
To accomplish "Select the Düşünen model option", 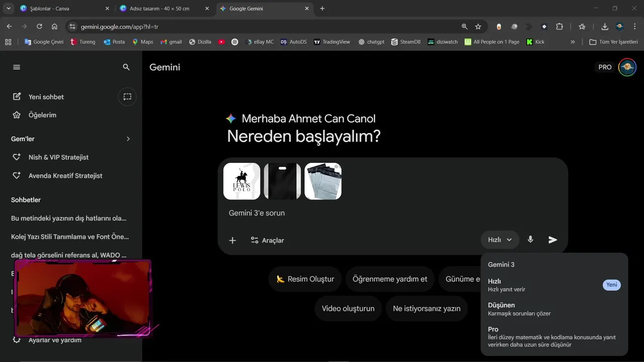I will point(554,309).
